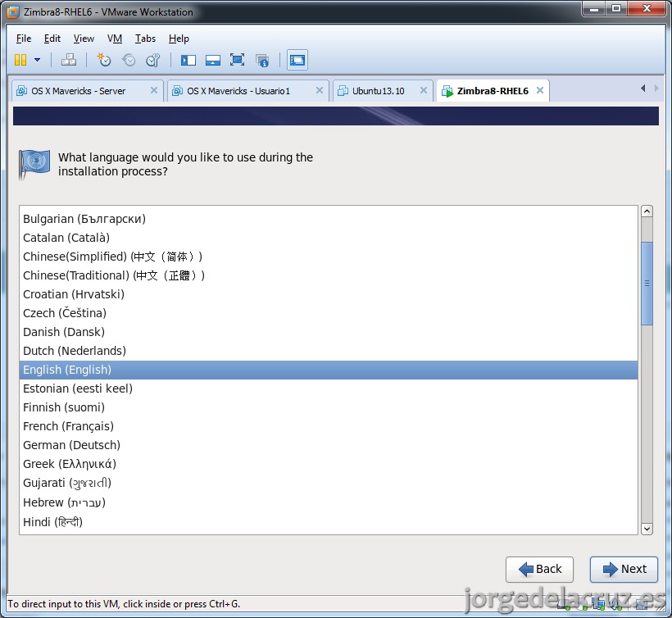Send Ctrl+Alt+Del toolbar icon
This screenshot has width=672, height=618.
(69, 60)
